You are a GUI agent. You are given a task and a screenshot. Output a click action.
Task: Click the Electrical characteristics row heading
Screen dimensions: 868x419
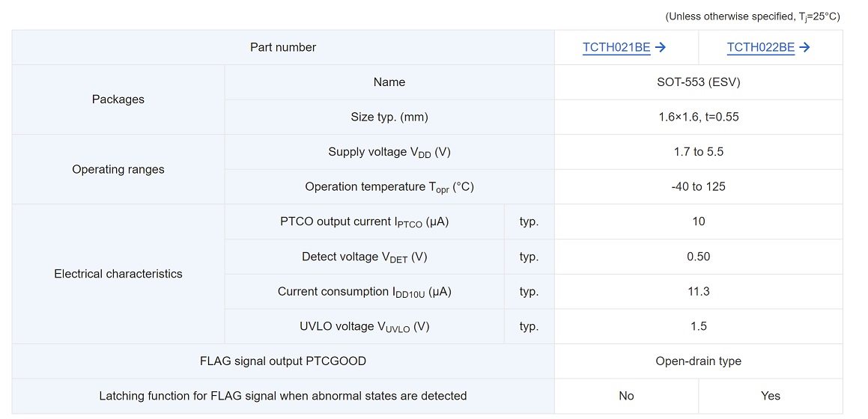pyautogui.click(x=118, y=274)
